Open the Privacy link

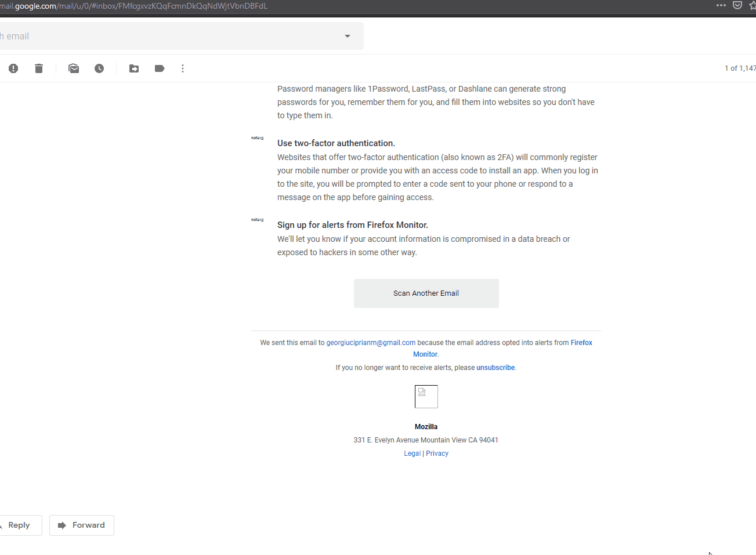point(437,454)
